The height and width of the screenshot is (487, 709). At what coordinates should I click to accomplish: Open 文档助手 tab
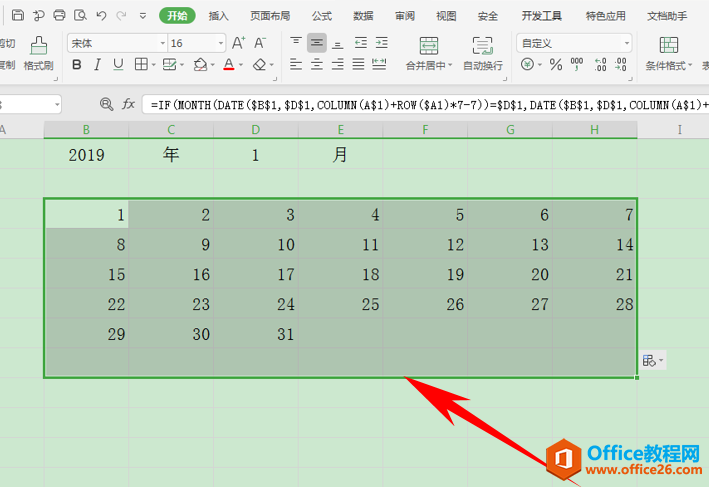(667, 16)
